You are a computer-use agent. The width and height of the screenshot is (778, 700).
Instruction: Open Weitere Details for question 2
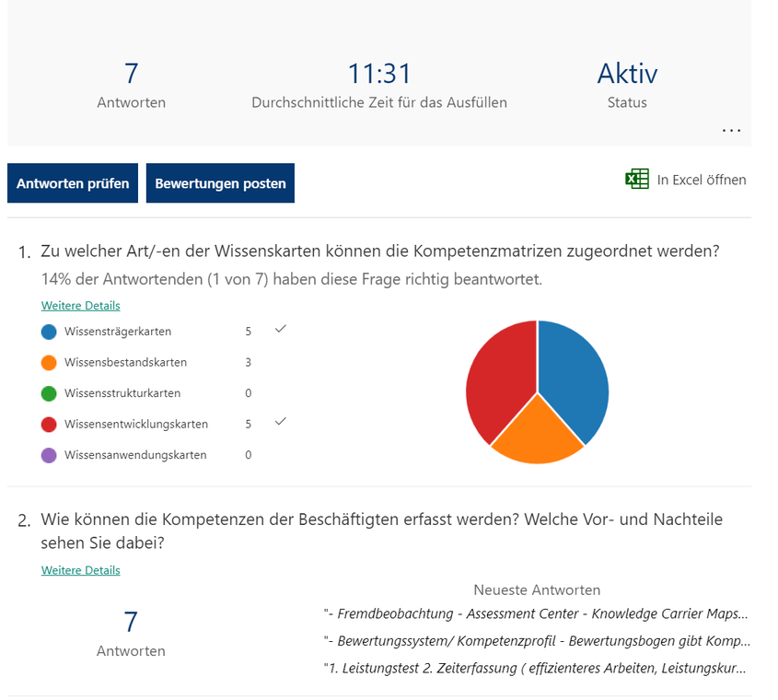pos(80,570)
